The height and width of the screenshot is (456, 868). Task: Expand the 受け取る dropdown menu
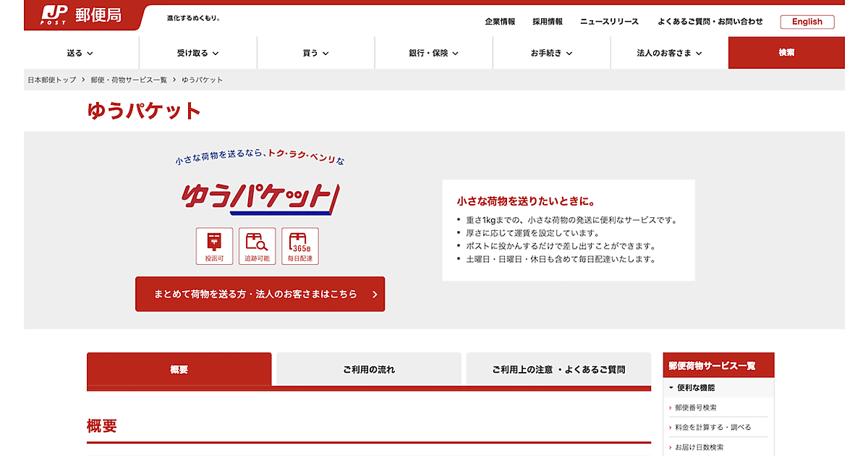(197, 53)
